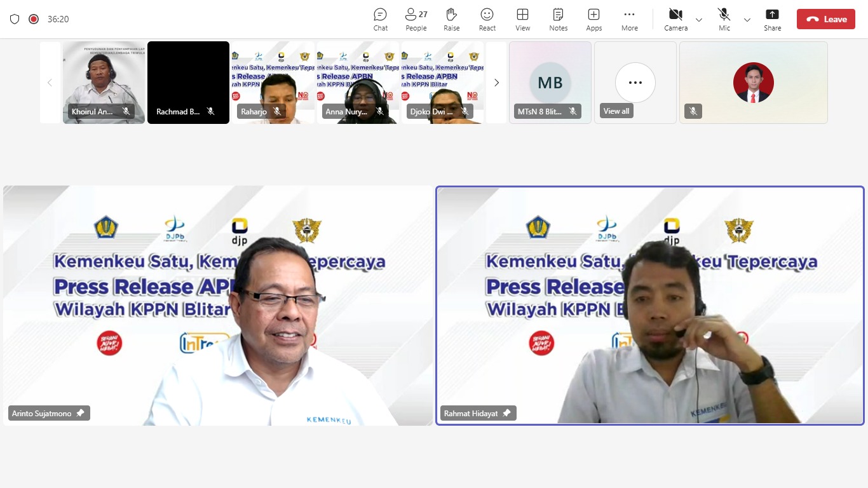Click the recording indicator icon
The height and width of the screenshot is (488, 868).
click(x=34, y=19)
